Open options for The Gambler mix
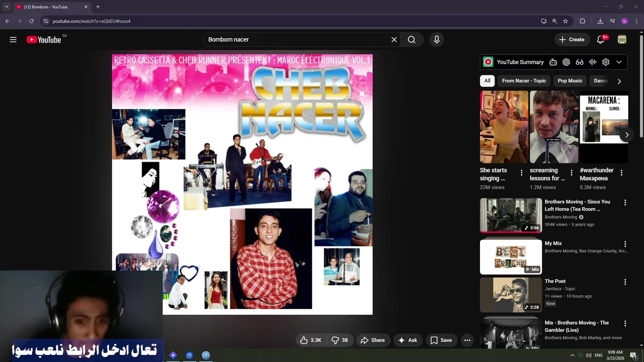 pos(625,324)
